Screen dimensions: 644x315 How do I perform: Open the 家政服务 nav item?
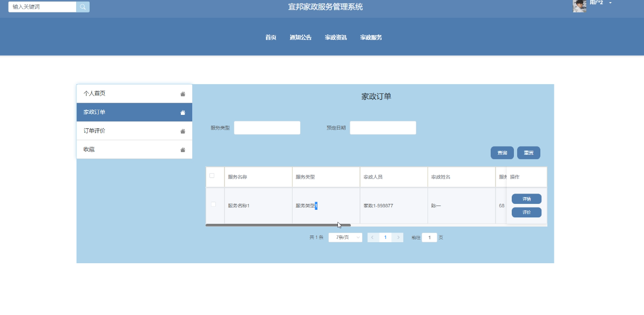click(x=371, y=37)
